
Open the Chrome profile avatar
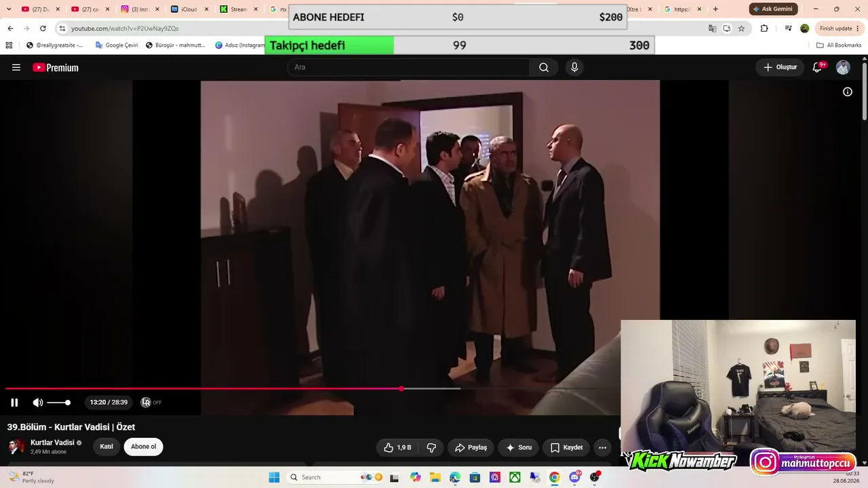pyautogui.click(x=804, y=28)
